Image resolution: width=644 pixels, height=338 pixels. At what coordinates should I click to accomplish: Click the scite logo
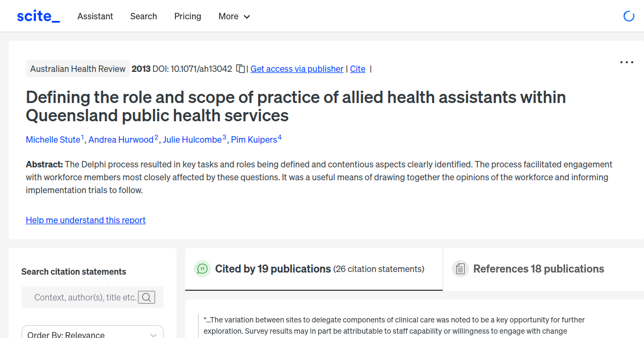click(38, 16)
